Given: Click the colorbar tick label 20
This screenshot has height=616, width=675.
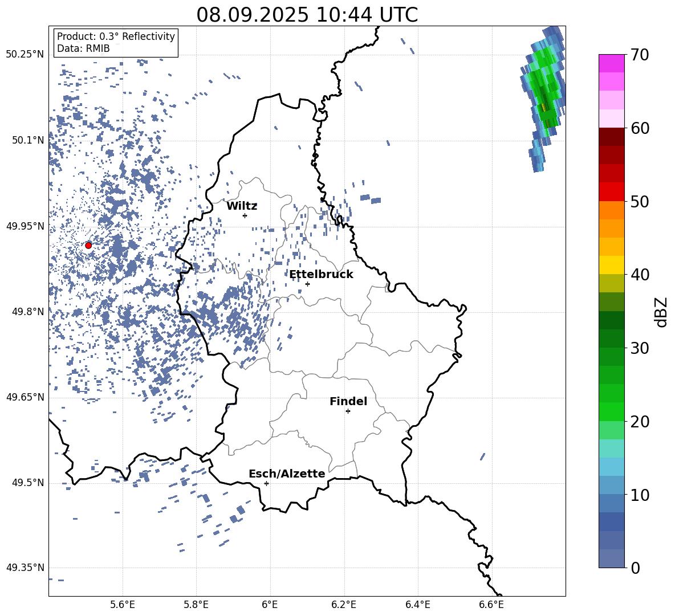Looking at the screenshot, I should tap(640, 422).
